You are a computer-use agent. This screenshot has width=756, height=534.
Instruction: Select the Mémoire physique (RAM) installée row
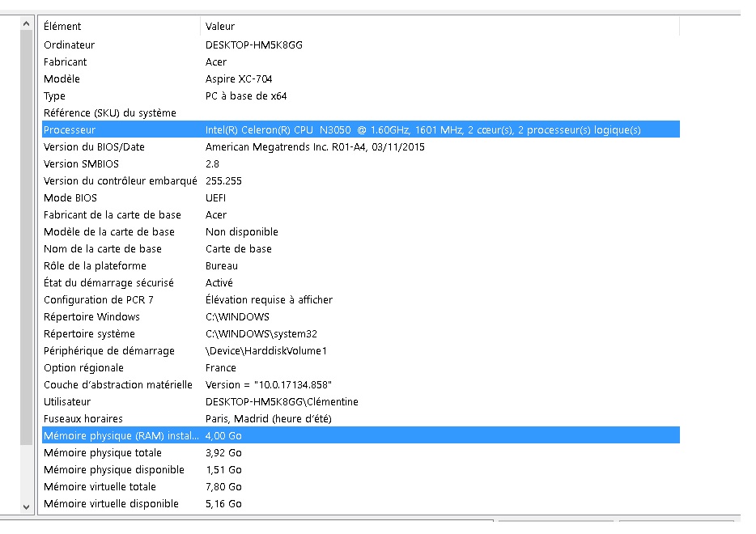[361, 435]
